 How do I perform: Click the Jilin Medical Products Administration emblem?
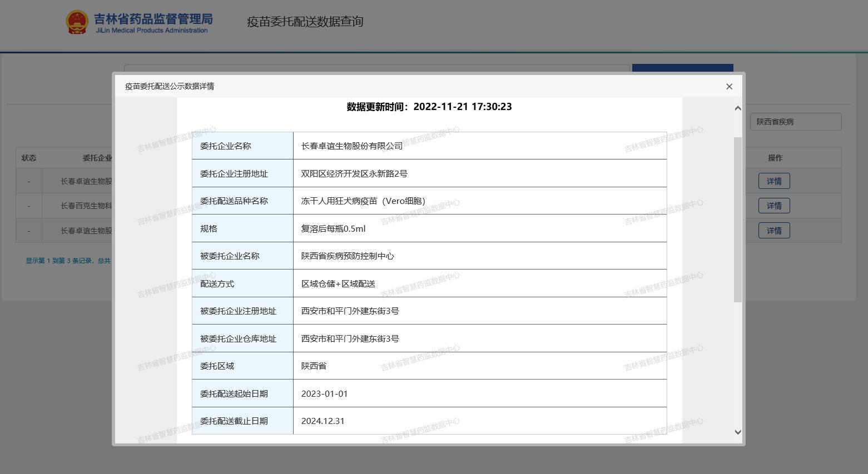click(77, 22)
